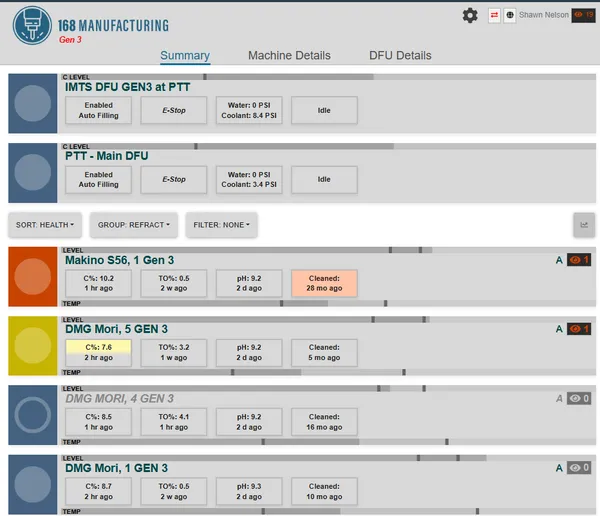Click Shawn Nelson user name
The height and width of the screenshot is (516, 600).
click(543, 15)
